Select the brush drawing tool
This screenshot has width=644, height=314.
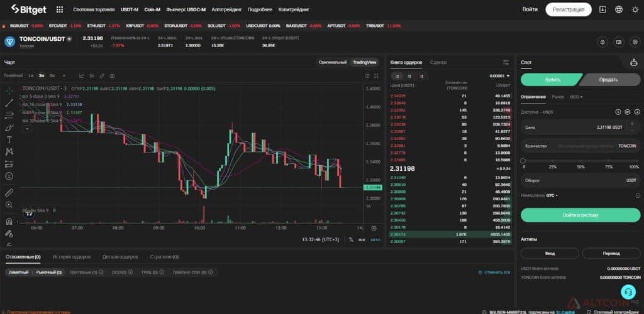coord(9,127)
